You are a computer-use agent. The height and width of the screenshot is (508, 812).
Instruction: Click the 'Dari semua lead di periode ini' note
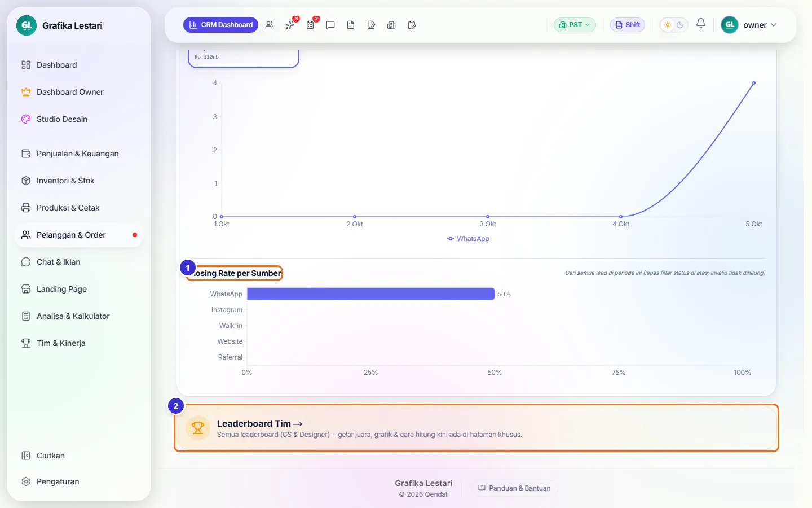click(665, 273)
